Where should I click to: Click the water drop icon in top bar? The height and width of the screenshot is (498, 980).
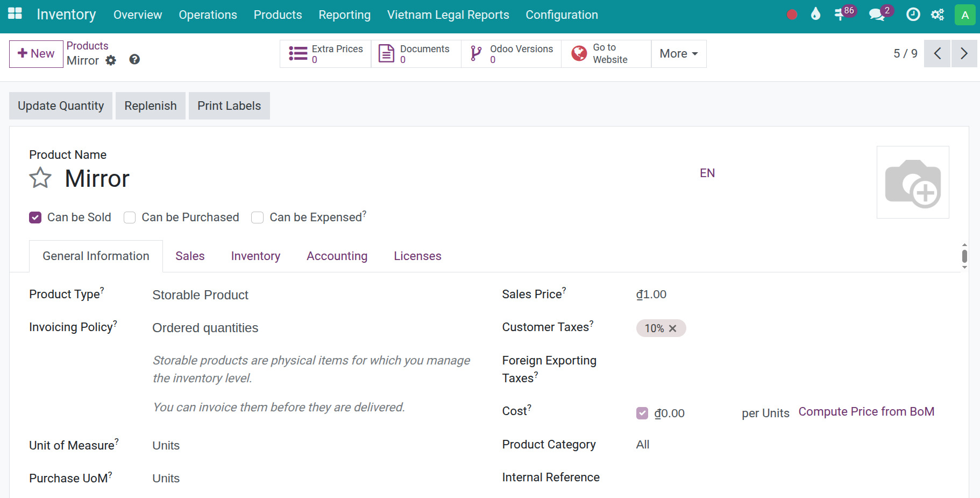click(x=815, y=14)
